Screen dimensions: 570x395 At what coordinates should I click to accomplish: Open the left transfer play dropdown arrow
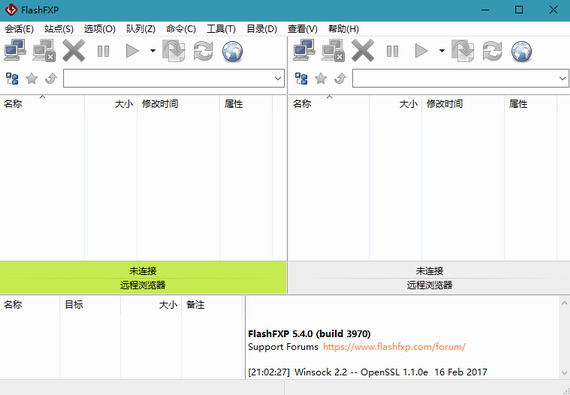tap(153, 51)
